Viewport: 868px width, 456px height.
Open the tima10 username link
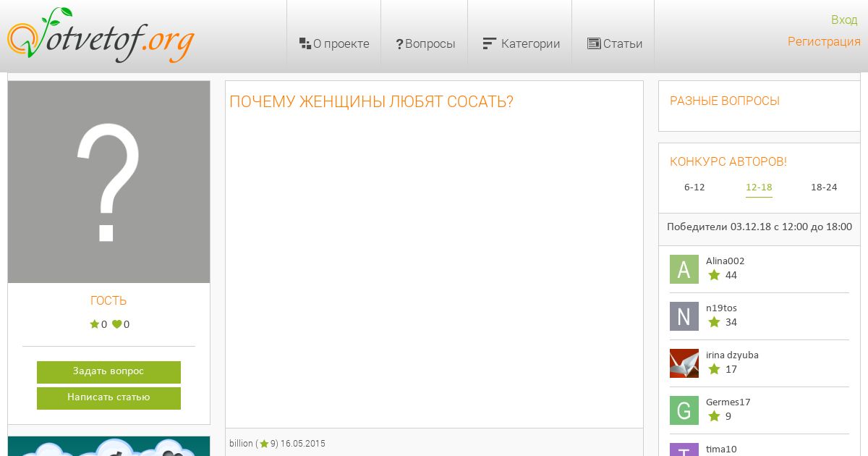pos(721,449)
